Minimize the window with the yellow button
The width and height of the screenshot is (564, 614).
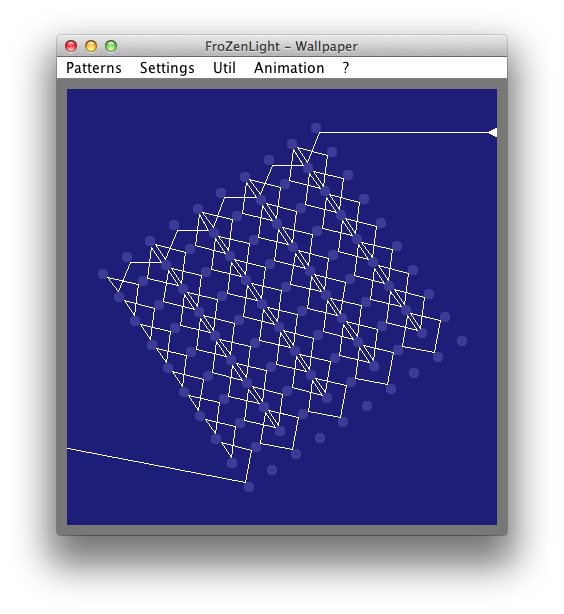click(x=91, y=46)
